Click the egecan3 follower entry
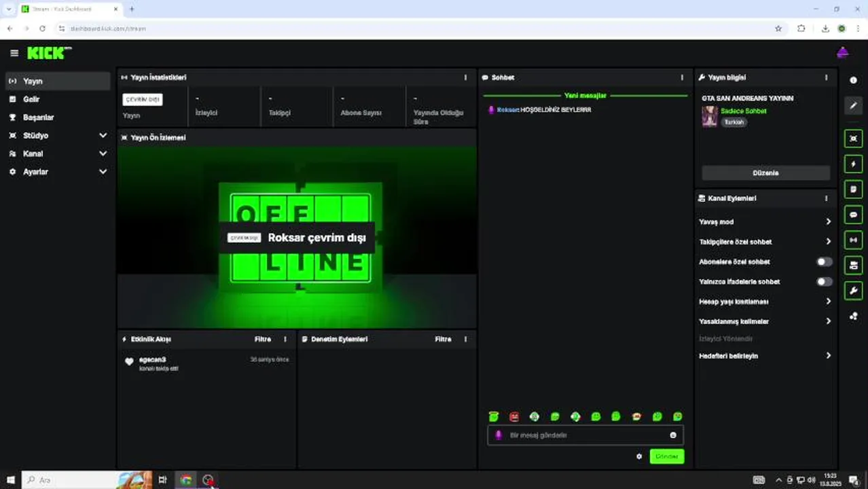868x489 pixels. click(207, 363)
